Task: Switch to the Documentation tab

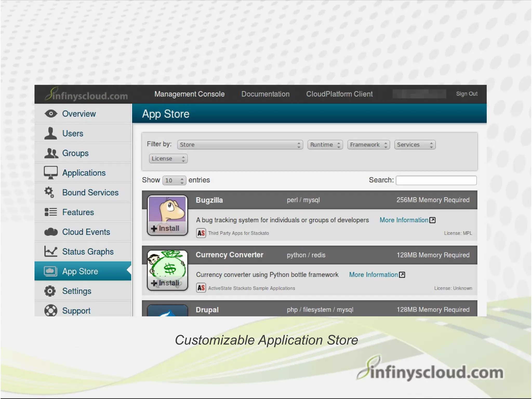Action: (265, 94)
